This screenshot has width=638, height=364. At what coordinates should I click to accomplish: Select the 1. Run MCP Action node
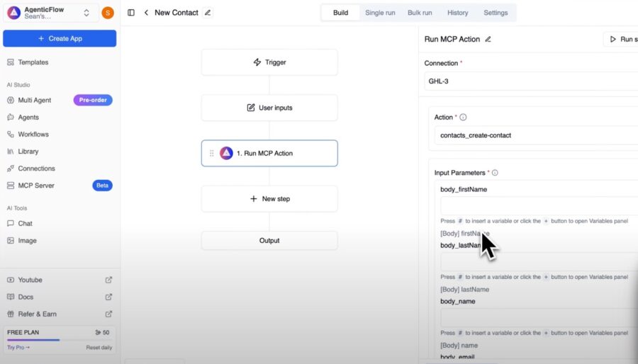[x=269, y=153]
